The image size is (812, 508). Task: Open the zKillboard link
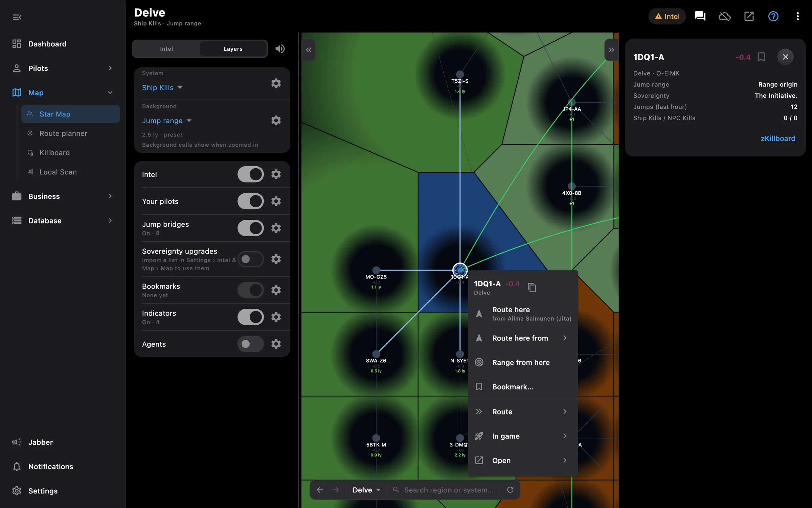(778, 139)
